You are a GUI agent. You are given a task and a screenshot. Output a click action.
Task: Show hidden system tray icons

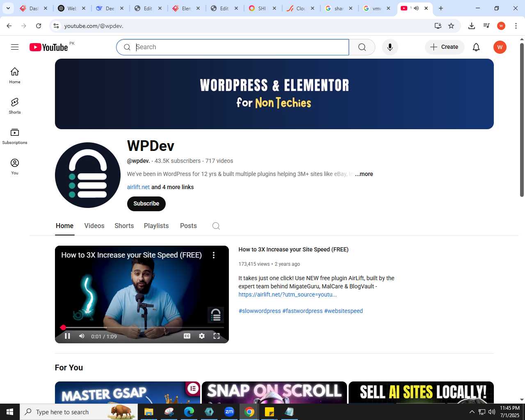[x=472, y=412]
